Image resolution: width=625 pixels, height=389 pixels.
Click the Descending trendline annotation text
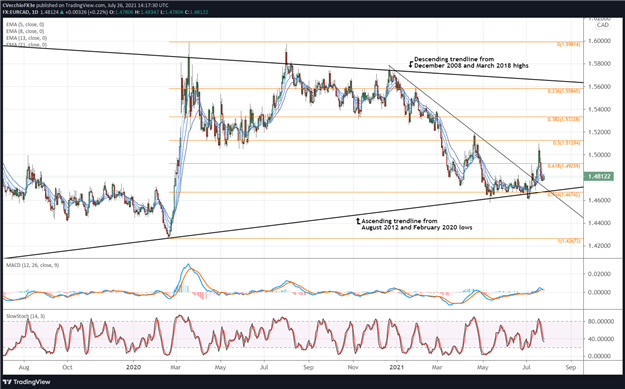(x=471, y=62)
